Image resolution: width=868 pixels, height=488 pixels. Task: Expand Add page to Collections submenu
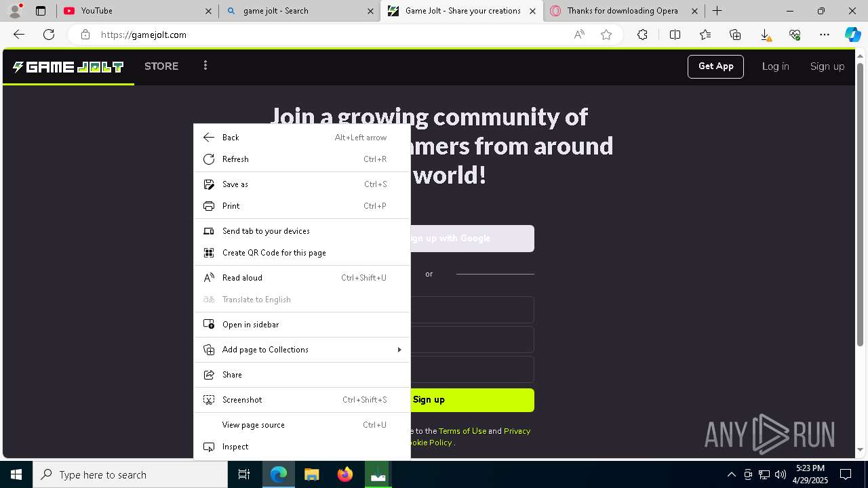(302, 350)
